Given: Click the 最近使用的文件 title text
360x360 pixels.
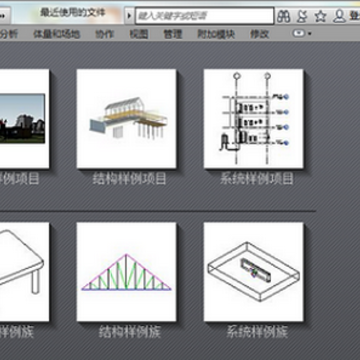Looking at the screenshot, I should [73, 13].
